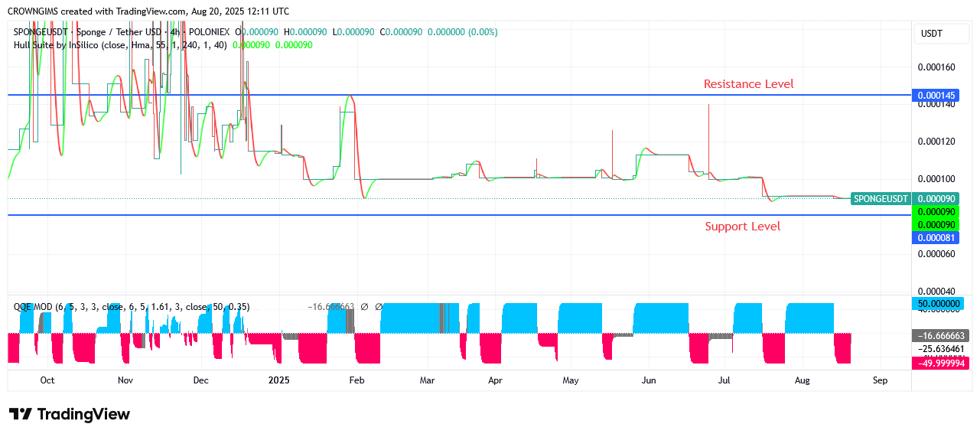Image resolution: width=980 pixels, height=437 pixels.
Task: Click the 2025 label on time axis
Action: pyautogui.click(x=279, y=380)
